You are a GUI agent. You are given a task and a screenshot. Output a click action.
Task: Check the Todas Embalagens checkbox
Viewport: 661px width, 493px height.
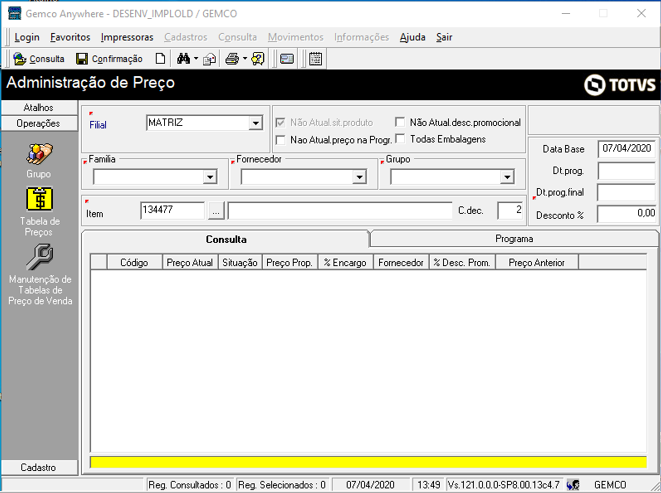click(x=400, y=138)
